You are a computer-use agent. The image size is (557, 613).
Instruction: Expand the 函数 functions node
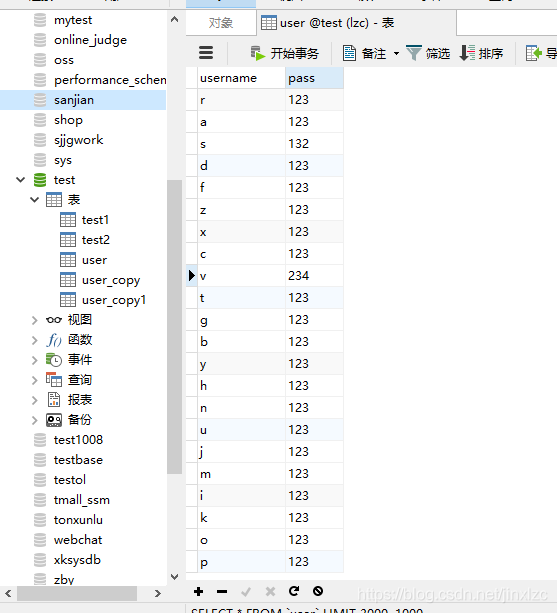coord(34,340)
